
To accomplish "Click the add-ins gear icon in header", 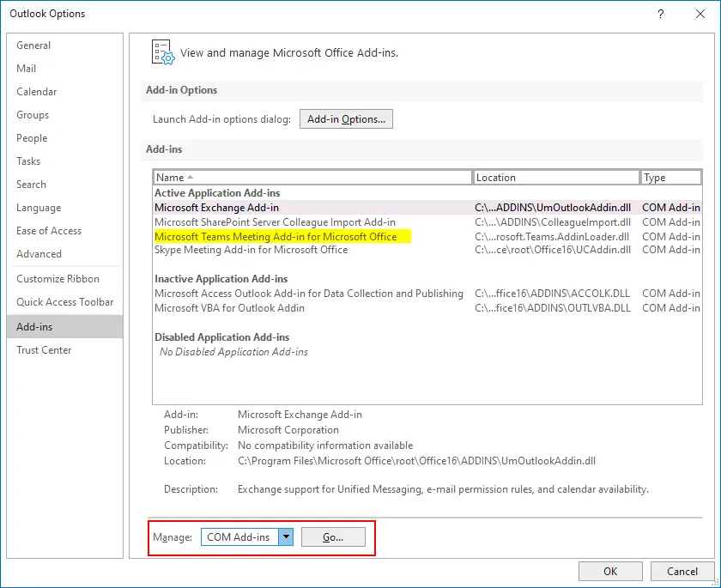I will tap(163, 52).
